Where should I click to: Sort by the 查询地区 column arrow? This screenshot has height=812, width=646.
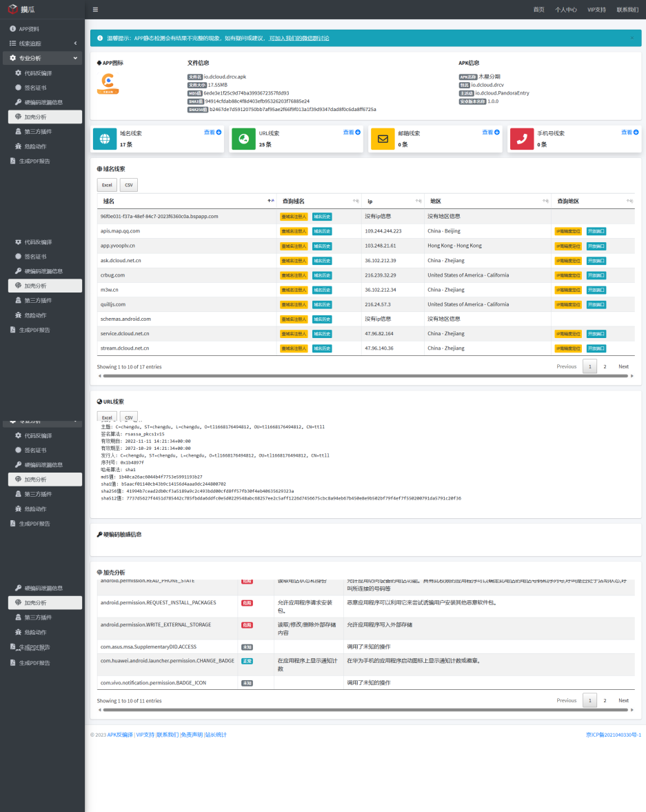click(x=629, y=201)
